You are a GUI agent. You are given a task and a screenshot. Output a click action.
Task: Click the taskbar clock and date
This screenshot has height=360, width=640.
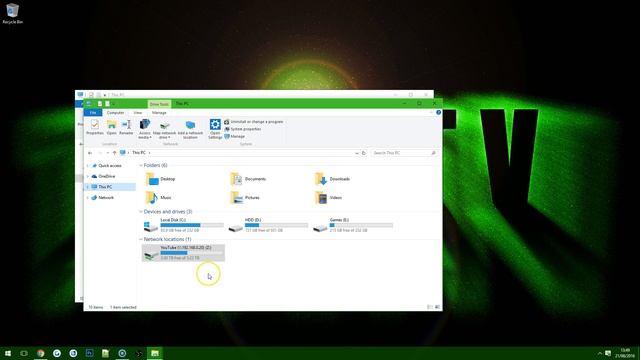625,353
